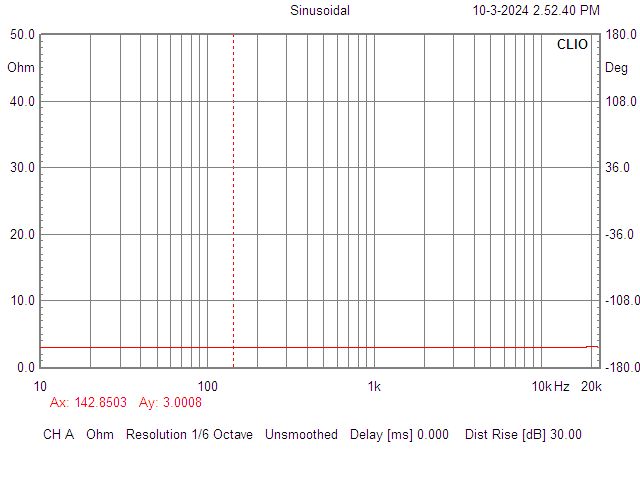Click the 1k frequency axis label
Image resolution: width=640 pixels, height=480 pixels.
click(374, 387)
